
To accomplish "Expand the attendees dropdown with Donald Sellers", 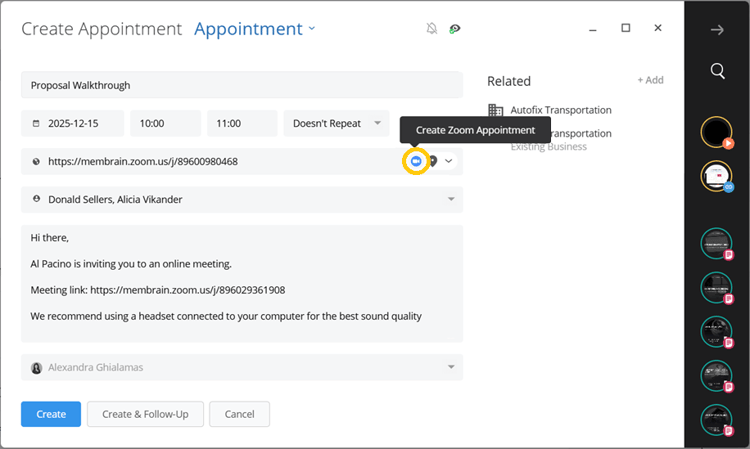I will tap(450, 199).
